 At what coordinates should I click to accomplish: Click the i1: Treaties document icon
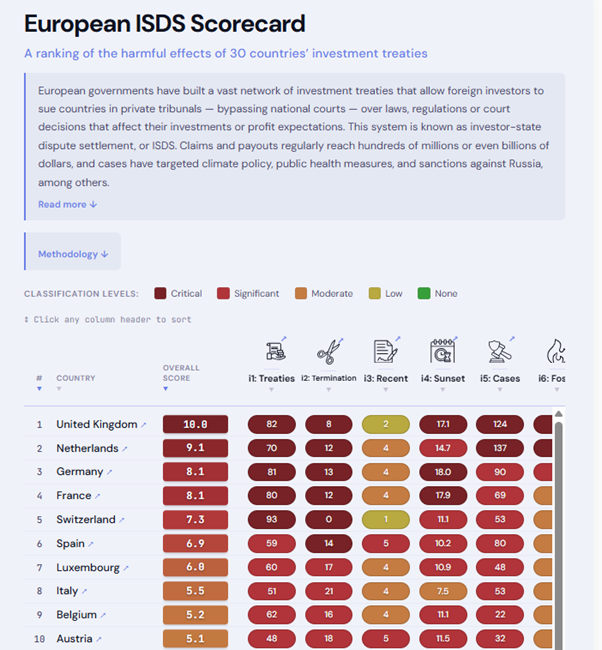(276, 351)
